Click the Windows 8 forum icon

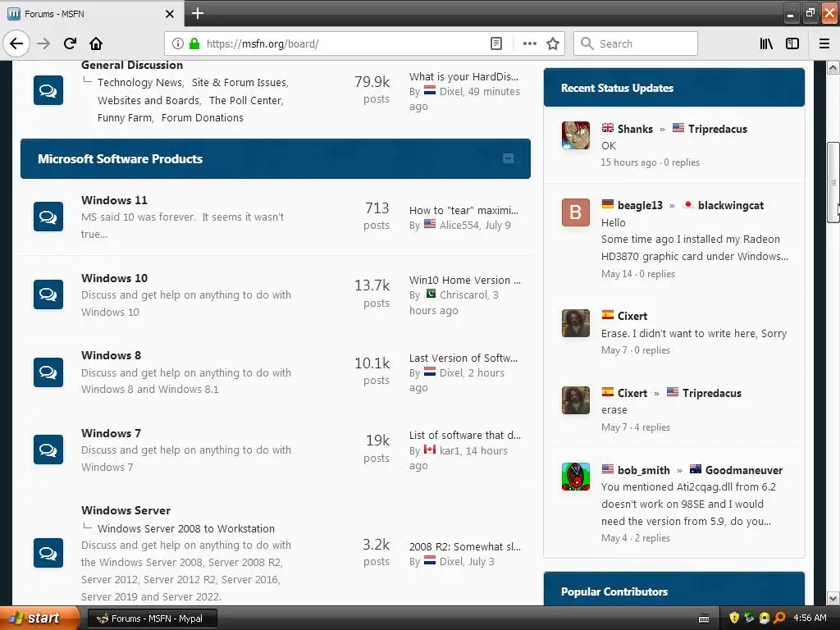(48, 372)
